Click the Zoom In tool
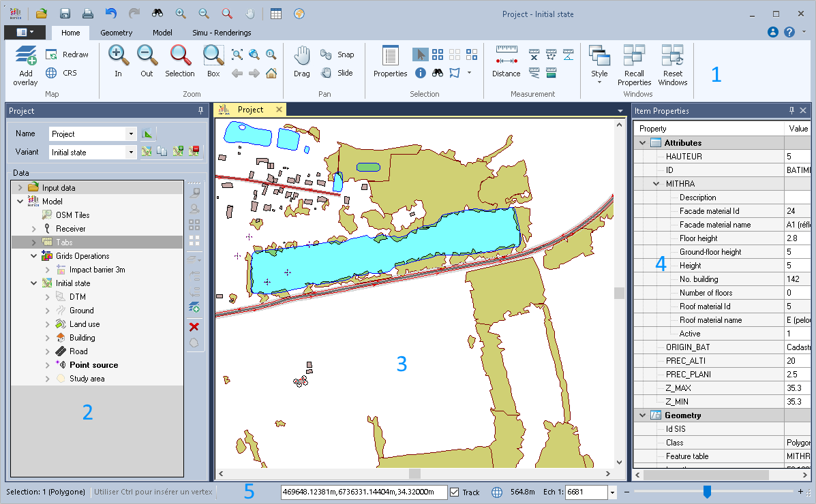The height and width of the screenshot is (504, 816). pos(118,61)
